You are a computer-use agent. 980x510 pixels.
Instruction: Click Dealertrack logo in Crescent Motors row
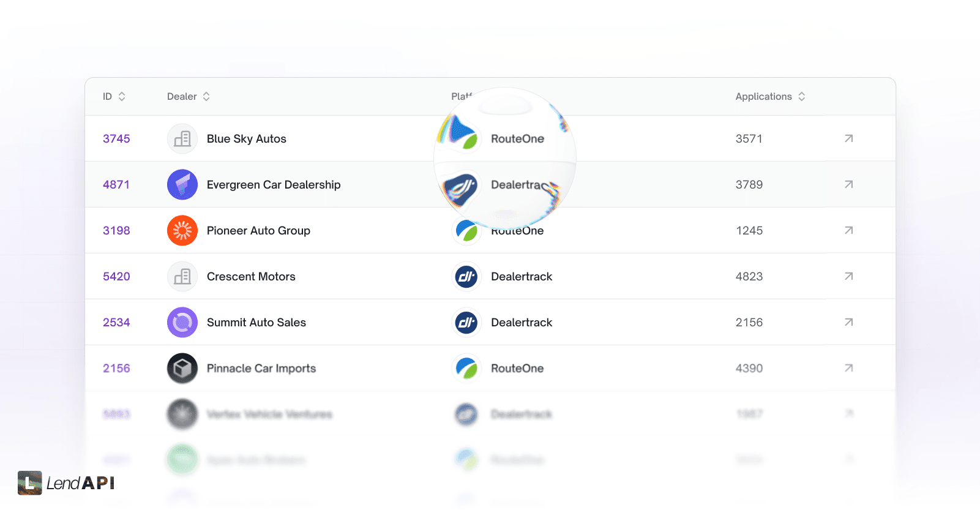click(466, 277)
